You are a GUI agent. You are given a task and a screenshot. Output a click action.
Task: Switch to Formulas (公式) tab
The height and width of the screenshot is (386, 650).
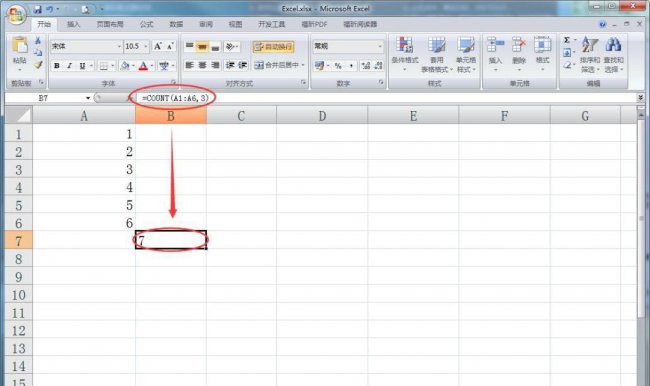[x=146, y=24]
